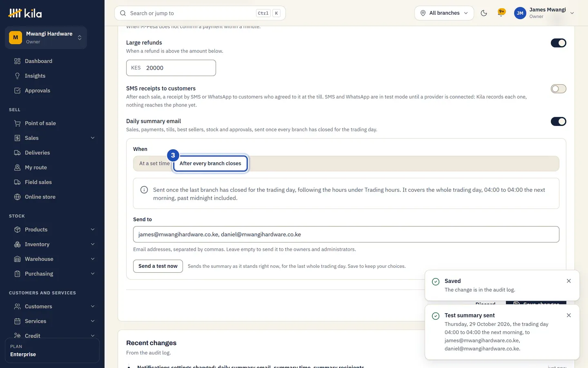Click the Search or jump to field
Viewport: 588px width, 368px height.
click(200, 13)
